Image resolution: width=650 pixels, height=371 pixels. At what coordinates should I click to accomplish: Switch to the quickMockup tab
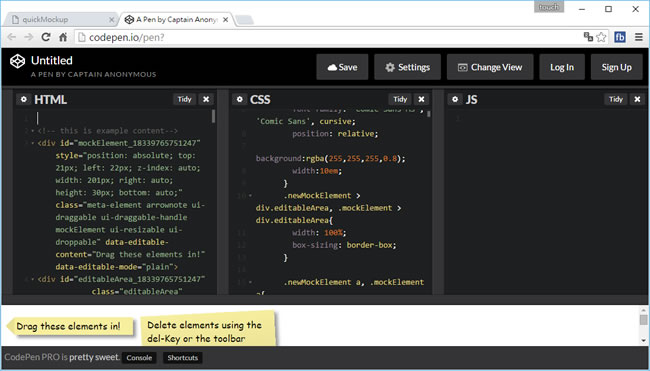[x=62, y=19]
